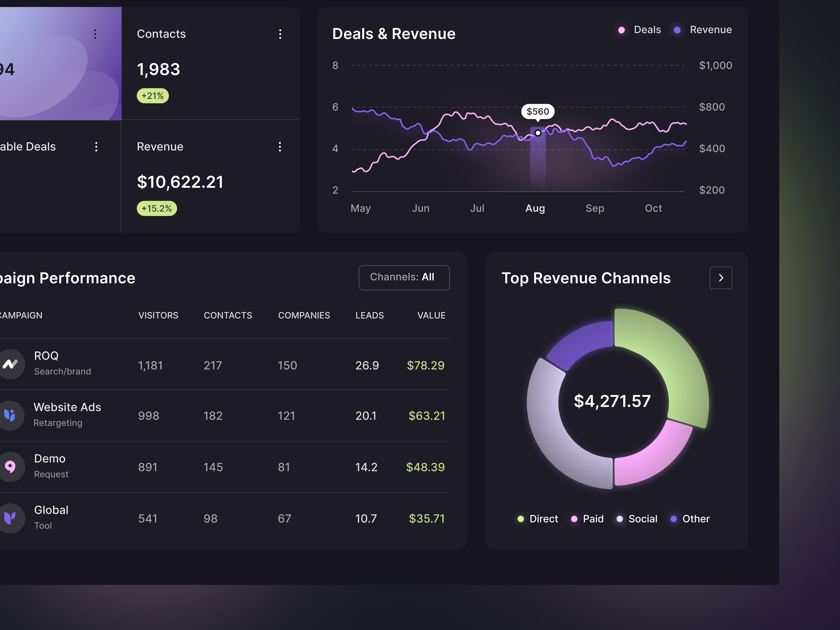This screenshot has width=840, height=630.
Task: Open the Contacts card options menu
Action: click(280, 34)
